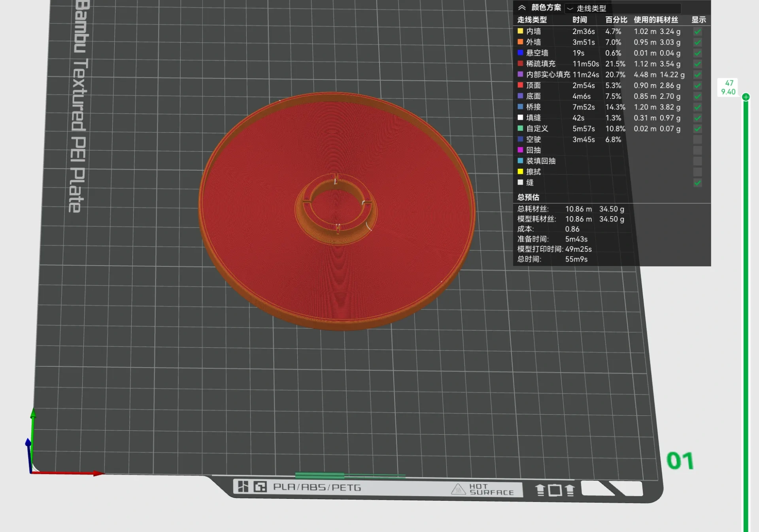The height and width of the screenshot is (532, 759).
Task: Enable display of 空驶 travel moves
Action: point(698,140)
